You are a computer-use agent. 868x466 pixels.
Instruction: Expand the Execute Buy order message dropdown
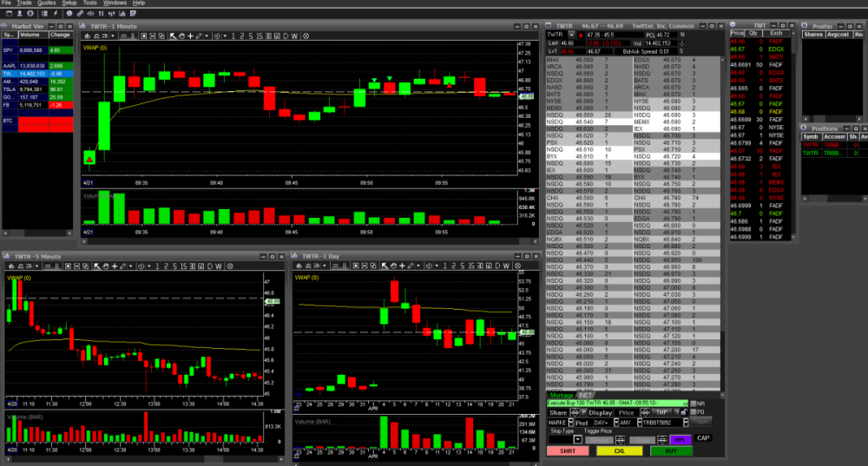pos(686,404)
